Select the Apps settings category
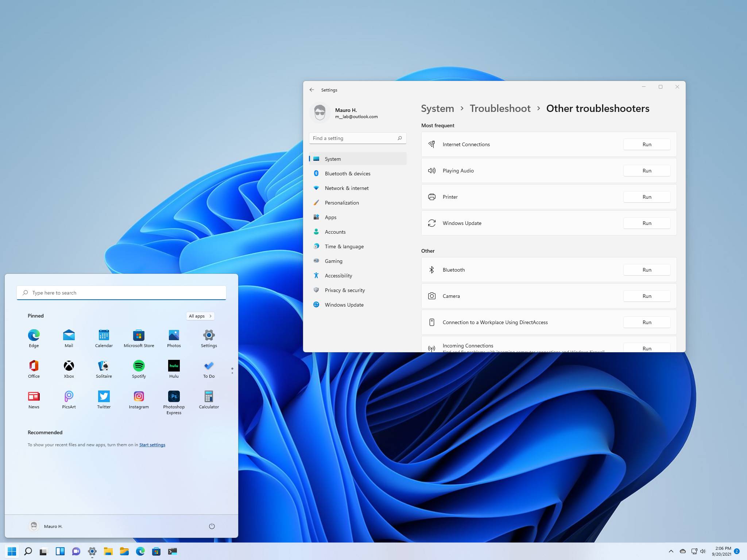The height and width of the screenshot is (560, 747). pos(330,217)
